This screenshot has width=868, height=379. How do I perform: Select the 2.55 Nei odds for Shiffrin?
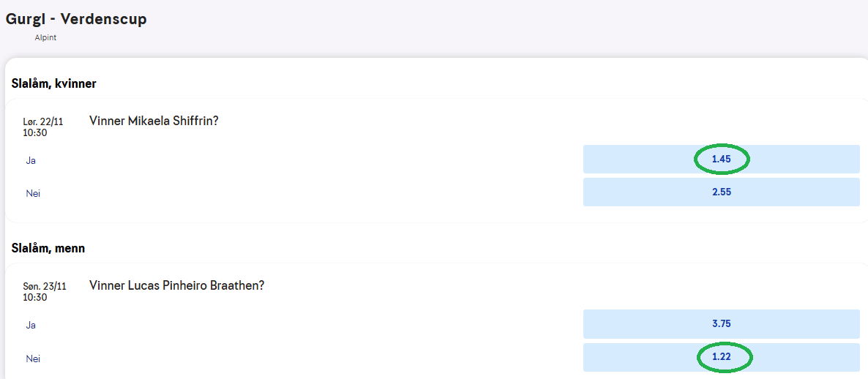tap(721, 192)
